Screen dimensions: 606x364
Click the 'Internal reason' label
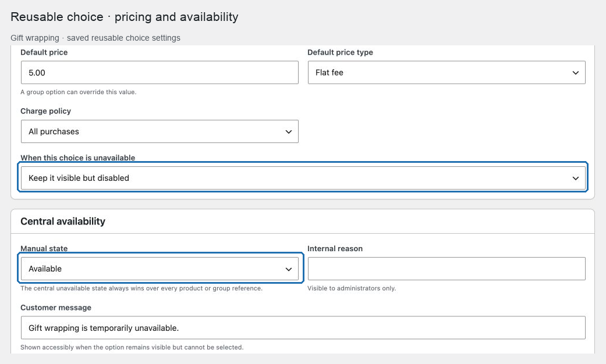(x=335, y=249)
